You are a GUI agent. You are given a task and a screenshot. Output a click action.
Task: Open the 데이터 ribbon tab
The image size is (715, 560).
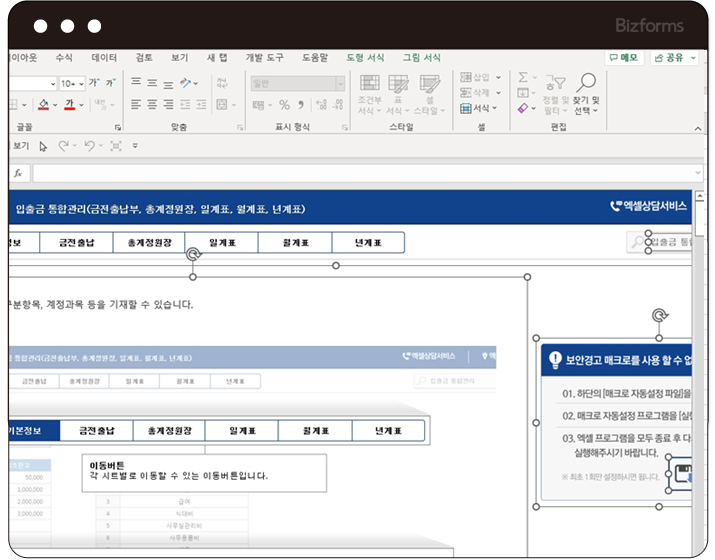[x=104, y=58]
